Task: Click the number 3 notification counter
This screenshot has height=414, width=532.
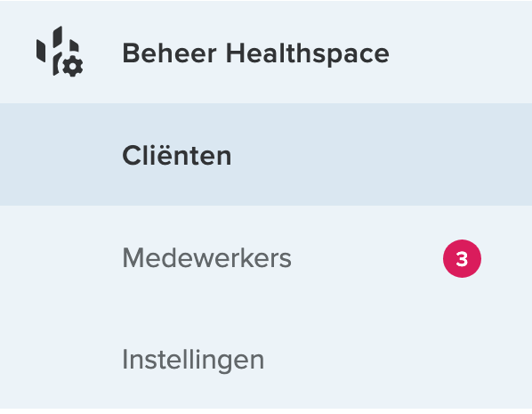Action: 462,258
